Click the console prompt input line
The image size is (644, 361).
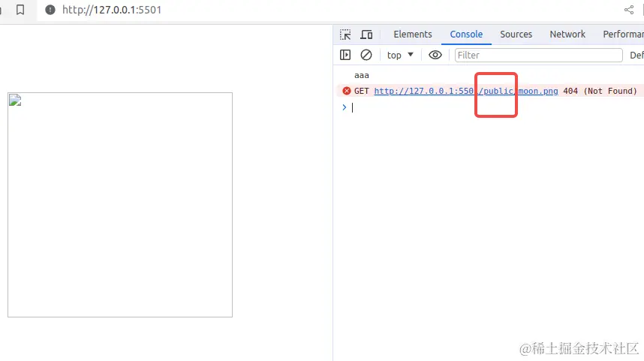pos(493,107)
